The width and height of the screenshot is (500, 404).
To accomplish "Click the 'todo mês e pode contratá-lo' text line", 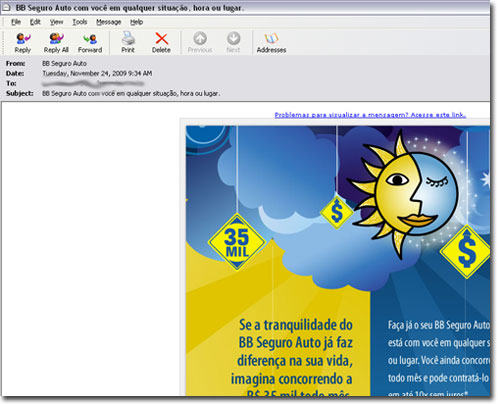I will coord(438,378).
